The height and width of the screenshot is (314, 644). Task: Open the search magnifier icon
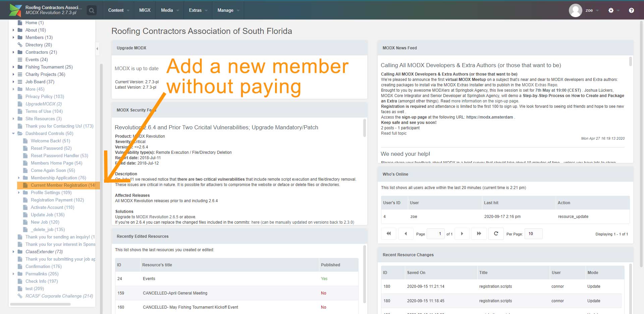point(92,10)
